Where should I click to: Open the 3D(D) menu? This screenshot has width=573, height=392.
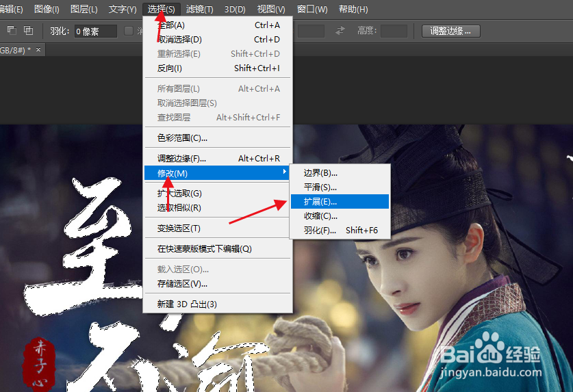coord(235,9)
